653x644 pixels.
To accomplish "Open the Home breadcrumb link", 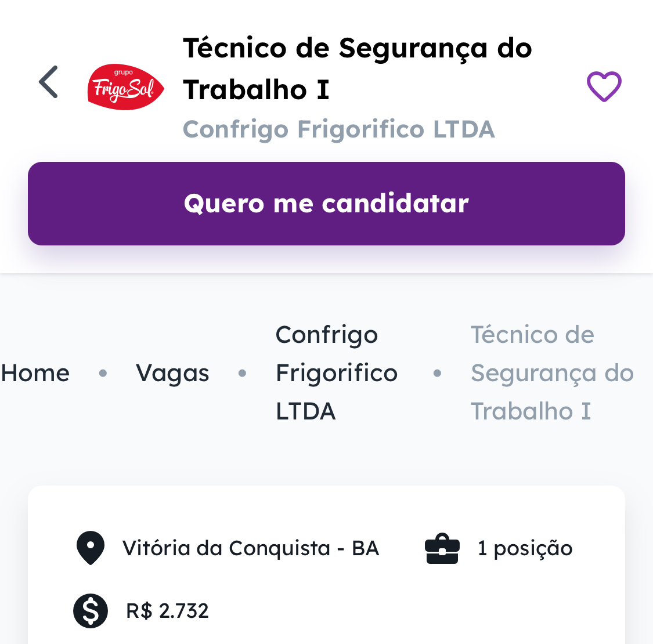I will (35, 373).
